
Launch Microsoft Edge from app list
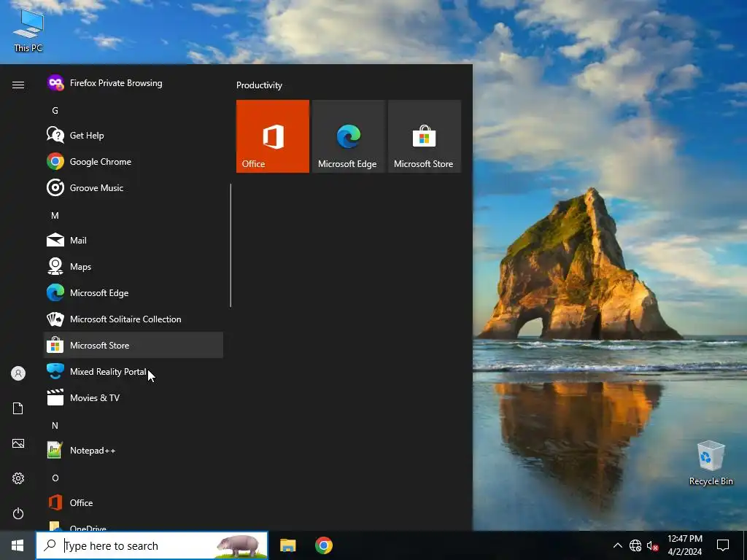(133, 292)
